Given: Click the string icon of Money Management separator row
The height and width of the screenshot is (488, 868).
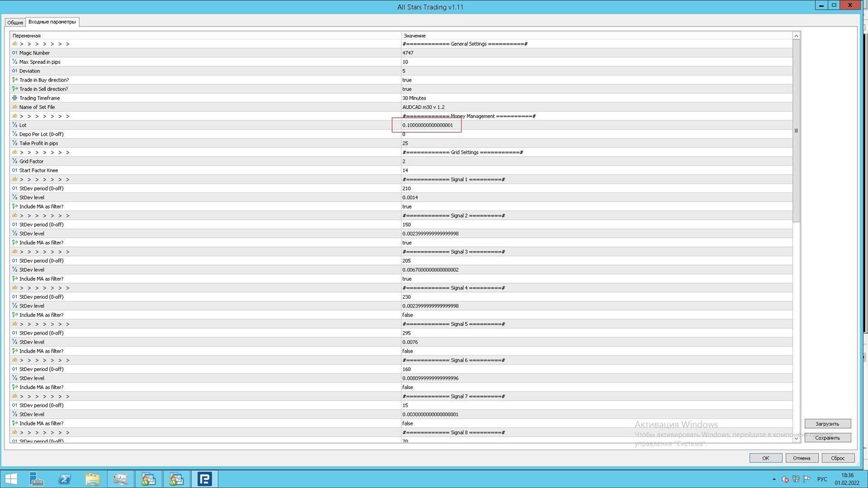Looking at the screenshot, I should (x=15, y=116).
